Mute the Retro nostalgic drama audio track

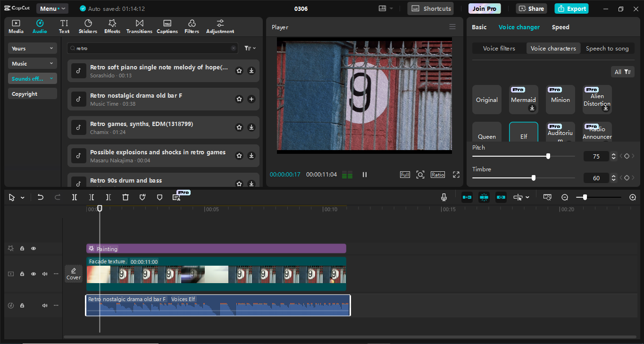[44, 305]
